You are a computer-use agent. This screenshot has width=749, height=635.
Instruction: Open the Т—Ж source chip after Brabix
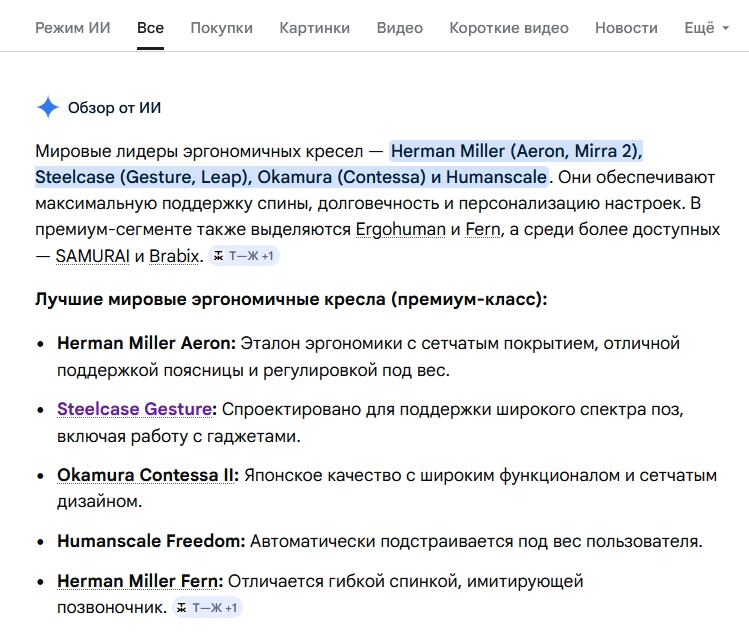244,256
